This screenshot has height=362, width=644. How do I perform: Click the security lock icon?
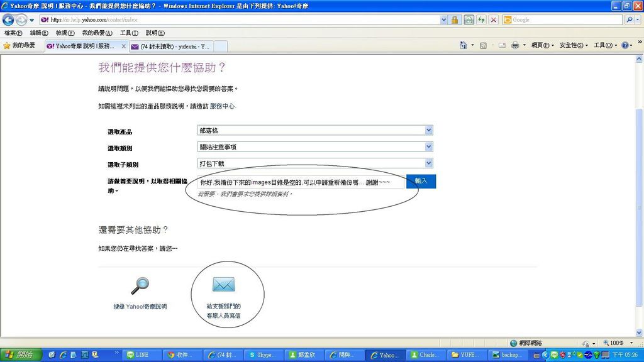pyautogui.click(x=455, y=19)
